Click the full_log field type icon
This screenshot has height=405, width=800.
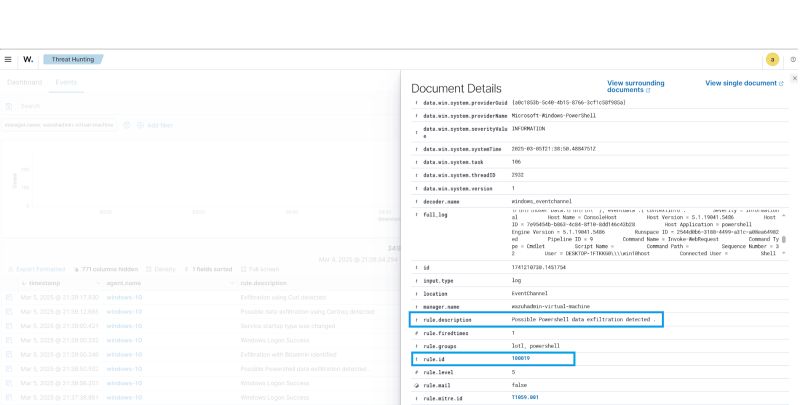pos(416,215)
